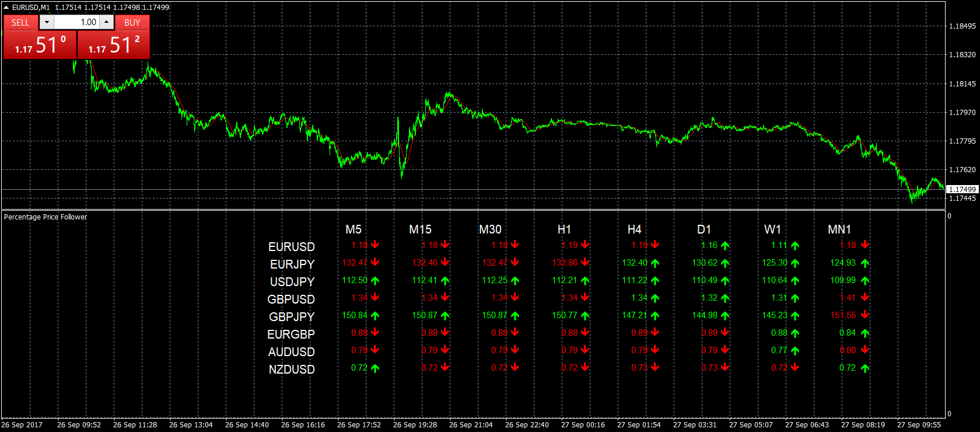Click the red BUY button
Image resolution: width=980 pixels, height=432 pixels.
point(132,22)
